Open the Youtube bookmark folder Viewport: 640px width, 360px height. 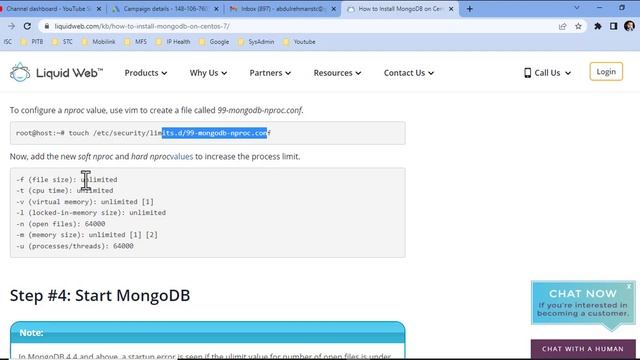pos(299,42)
